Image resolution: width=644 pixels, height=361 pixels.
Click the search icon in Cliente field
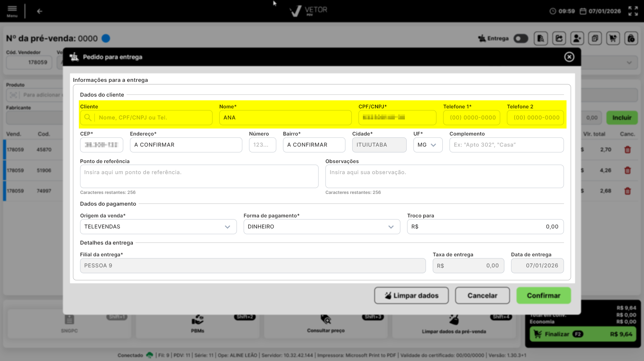(x=88, y=118)
